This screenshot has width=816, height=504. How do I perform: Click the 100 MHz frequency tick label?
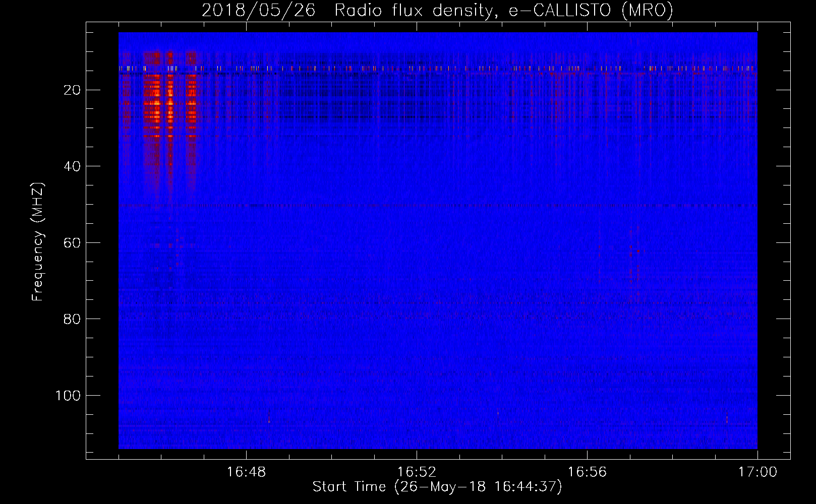(68, 396)
